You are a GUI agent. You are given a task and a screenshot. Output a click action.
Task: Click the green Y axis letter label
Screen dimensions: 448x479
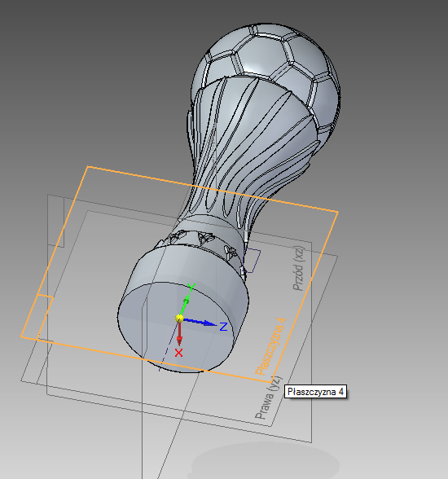[x=191, y=288]
